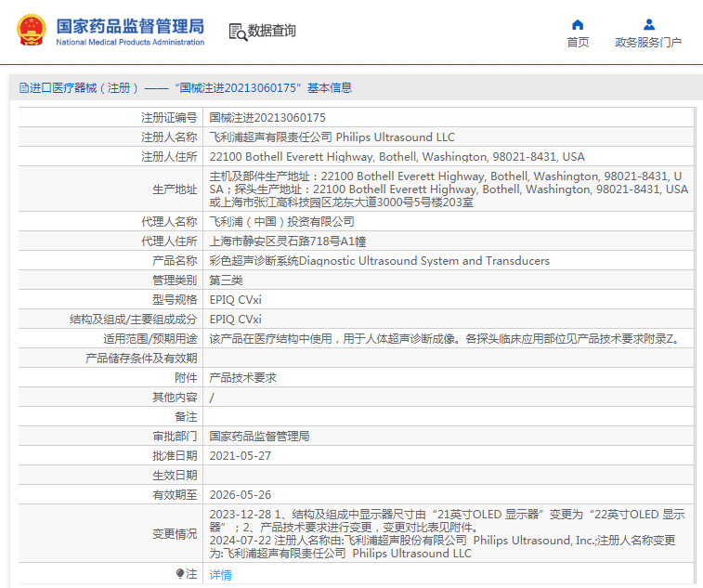The height and width of the screenshot is (588, 703).
Task: Click the 注册人住所 label
Action: pyautogui.click(x=169, y=157)
